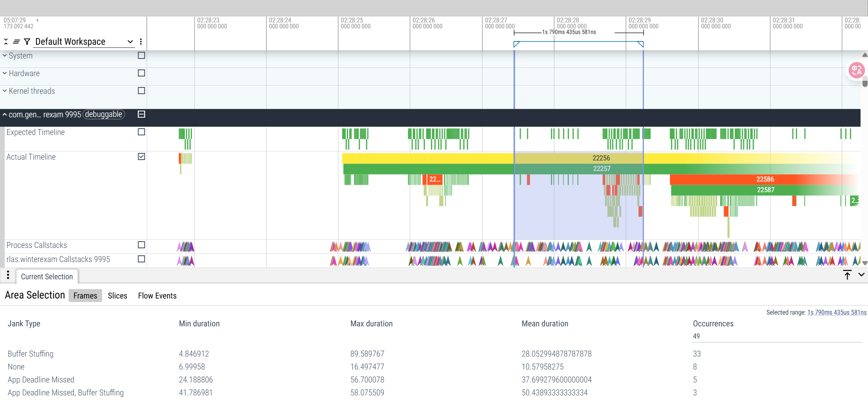868x404 pixels.
Task: Click the None jank type row
Action: 16,367
